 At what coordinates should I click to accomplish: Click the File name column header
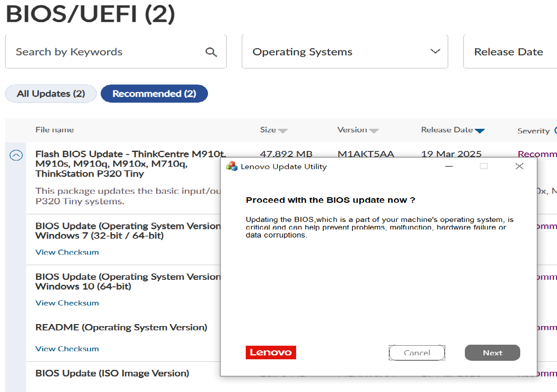tap(54, 130)
